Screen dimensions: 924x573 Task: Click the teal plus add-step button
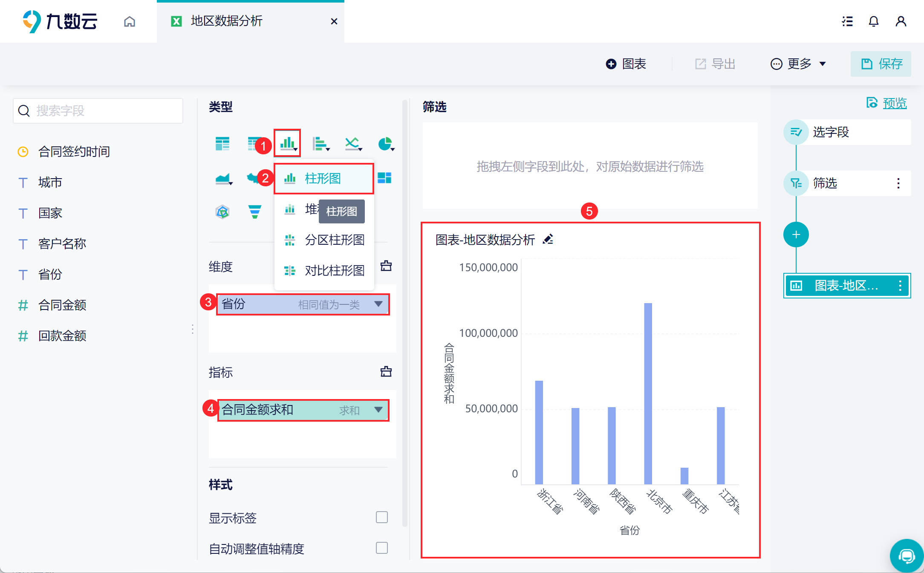(796, 234)
